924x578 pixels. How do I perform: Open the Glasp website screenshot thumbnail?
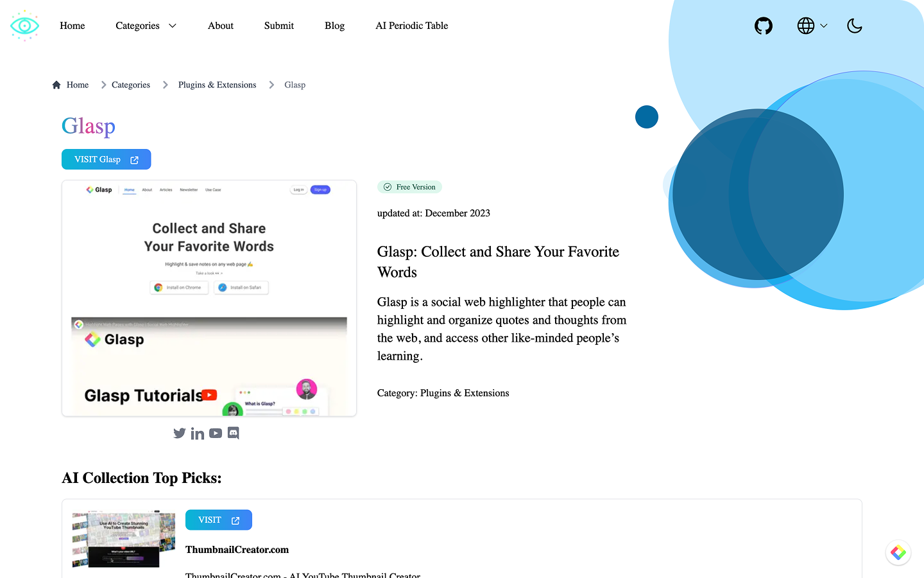209,298
